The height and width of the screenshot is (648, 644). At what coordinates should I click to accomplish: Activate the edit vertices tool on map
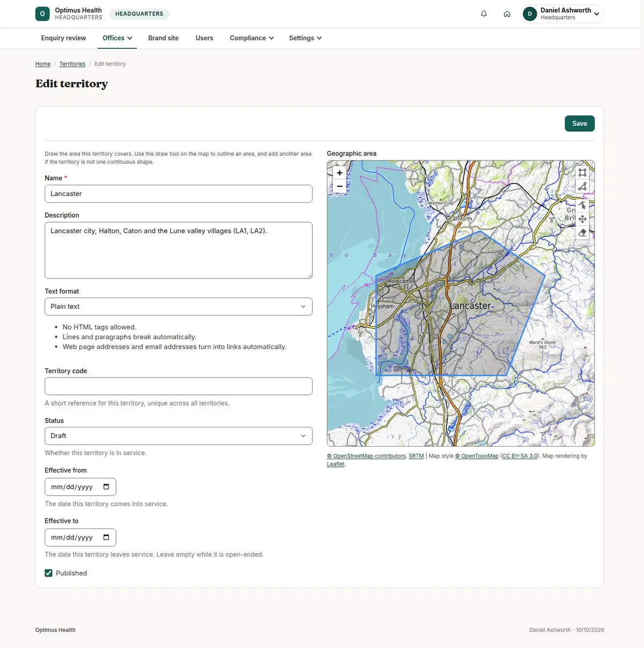(x=582, y=205)
